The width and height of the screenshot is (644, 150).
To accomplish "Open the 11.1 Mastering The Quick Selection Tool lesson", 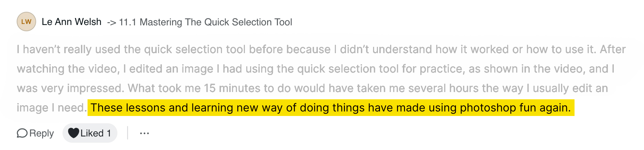I will click(x=206, y=22).
